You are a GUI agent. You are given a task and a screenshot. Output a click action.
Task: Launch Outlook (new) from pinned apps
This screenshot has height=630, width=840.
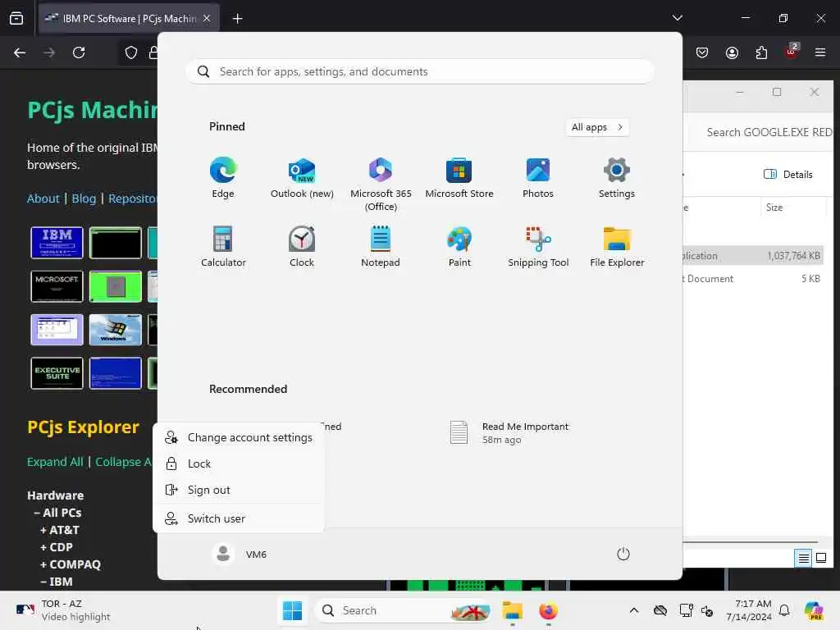[302, 178]
